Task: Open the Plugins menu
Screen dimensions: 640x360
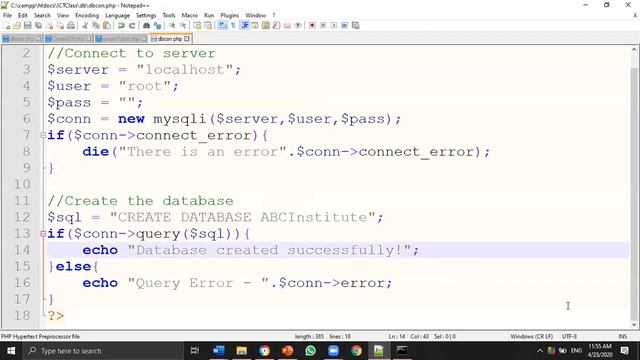Action: [x=229, y=15]
